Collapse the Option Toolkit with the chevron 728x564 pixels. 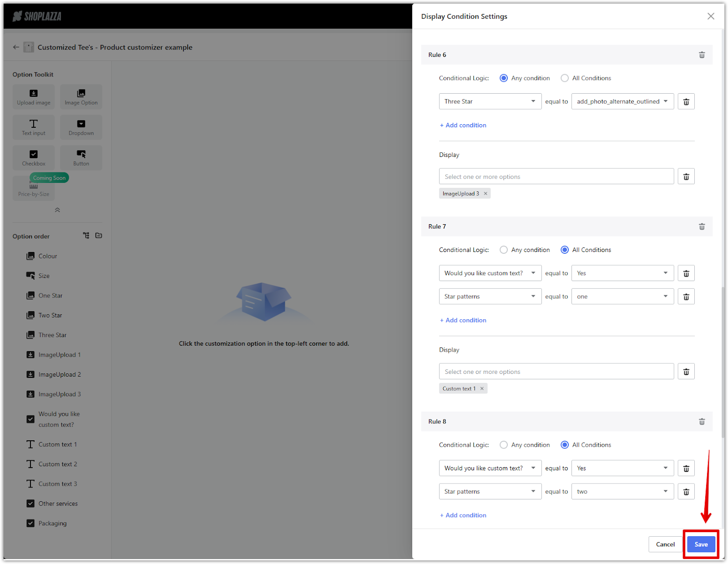click(57, 210)
